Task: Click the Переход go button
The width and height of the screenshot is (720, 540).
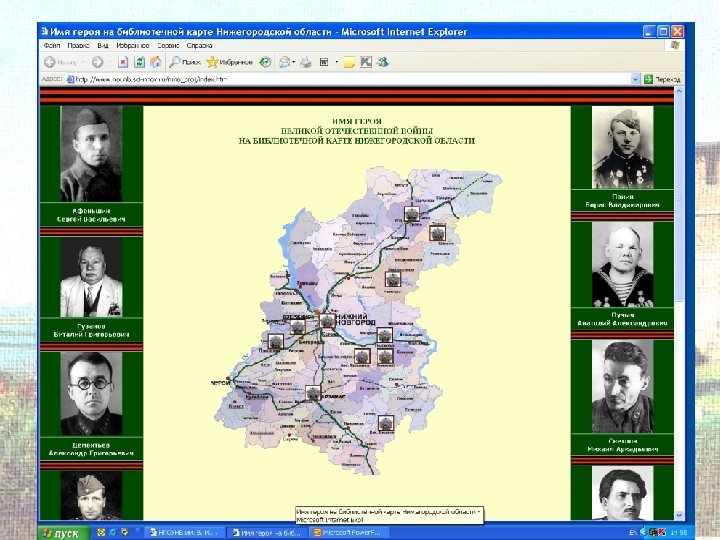Action: click(662, 79)
